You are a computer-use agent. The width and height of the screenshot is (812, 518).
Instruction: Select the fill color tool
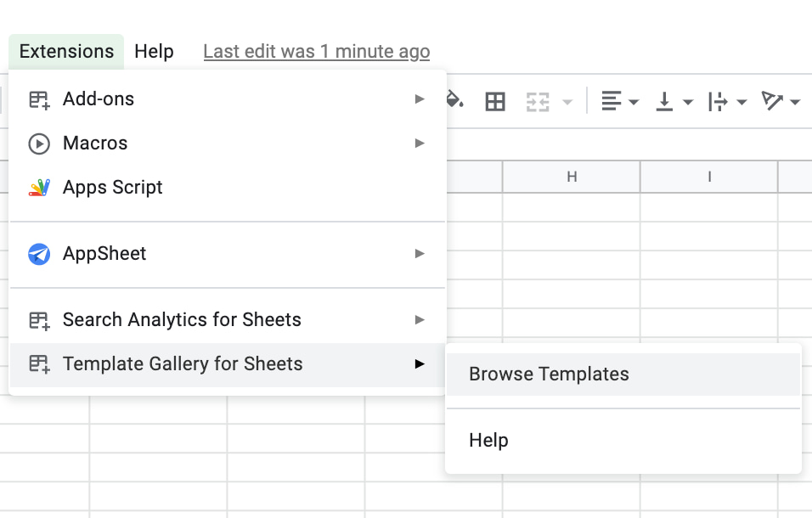(x=454, y=100)
